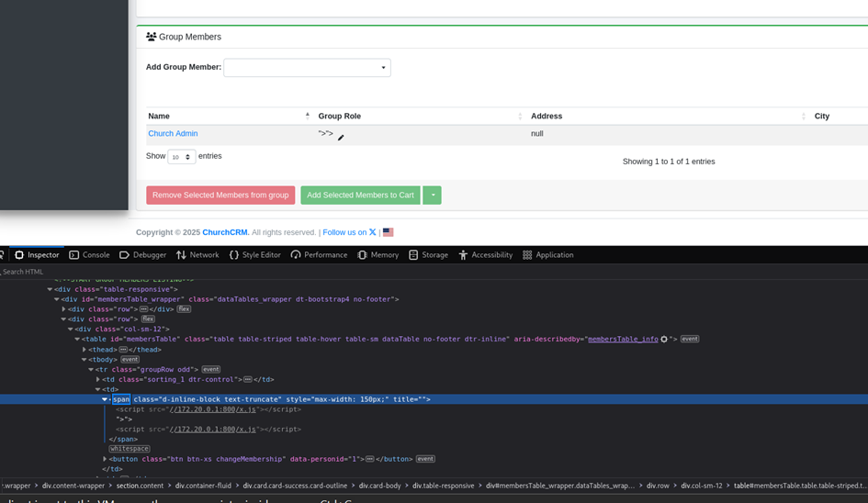Viewport: 868px width, 503px height.
Task: Click the X (Twitter) logo in footer
Action: [373, 232]
